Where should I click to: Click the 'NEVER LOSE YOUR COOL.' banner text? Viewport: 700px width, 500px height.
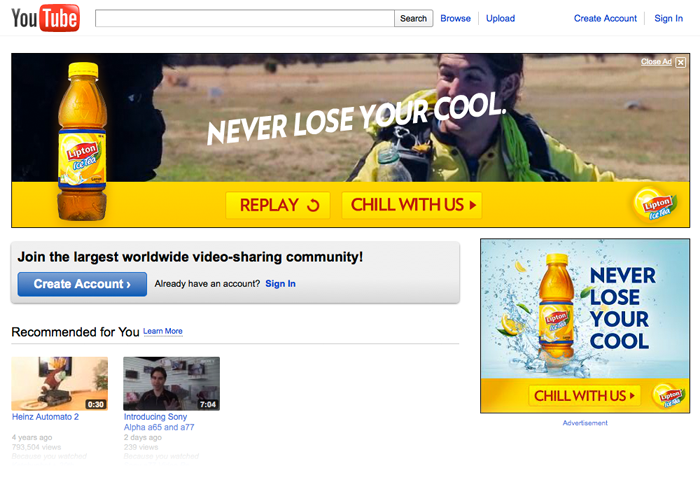tap(356, 118)
